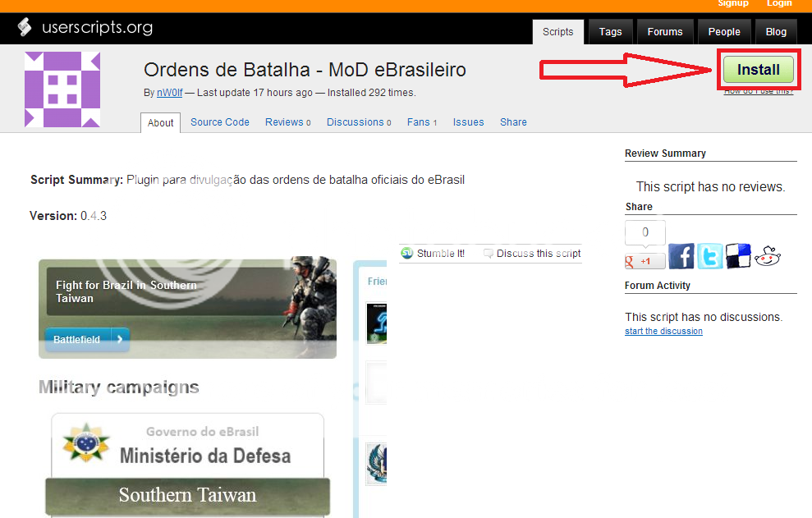Click the Discuss this script link
812x518 pixels.
[539, 254]
